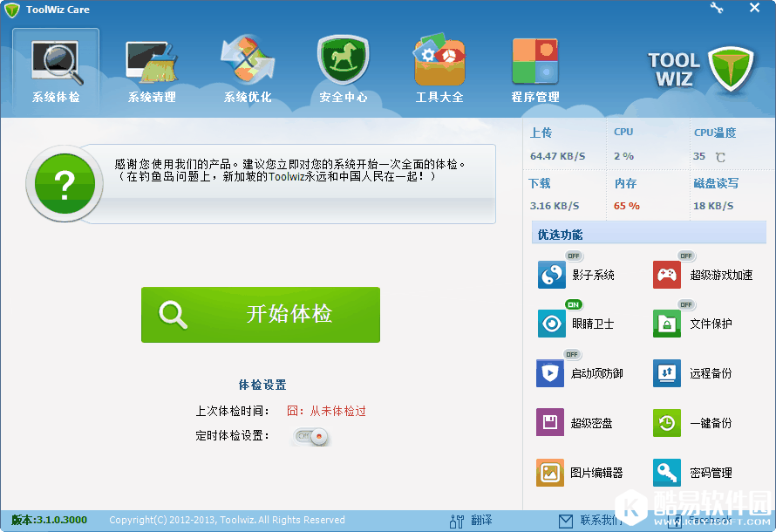Screen dimensions: 776x532
Task: Open the 文件保护 file protection icon
Action: [667, 324]
